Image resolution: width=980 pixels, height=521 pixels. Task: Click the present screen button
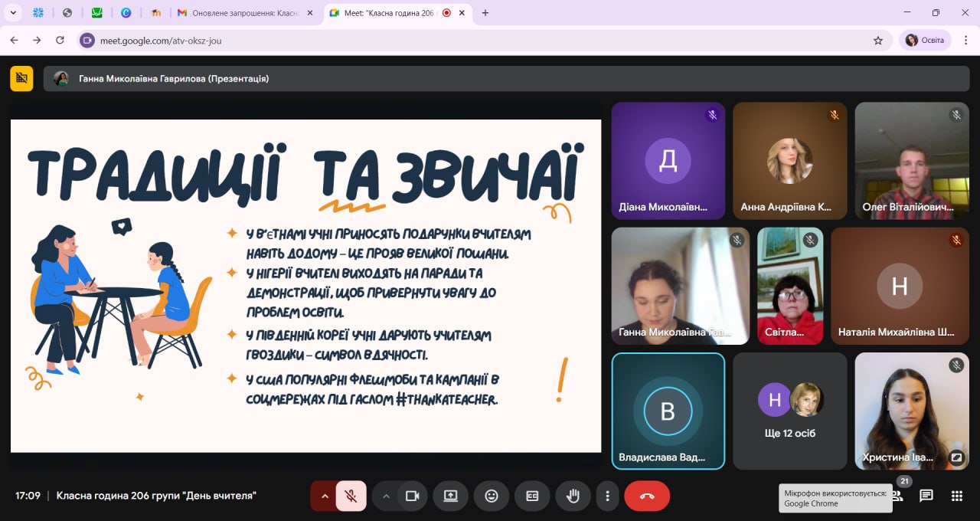coord(451,496)
